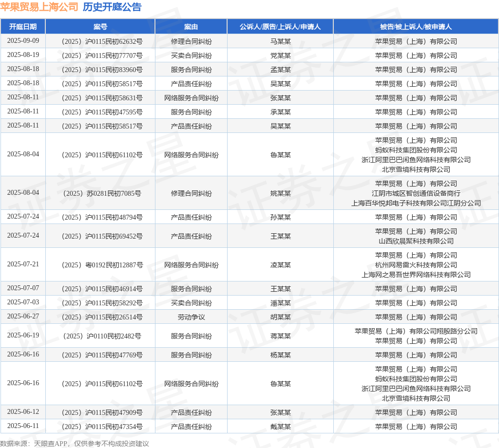Click plaintiff 凌某某

pyautogui.click(x=280, y=265)
